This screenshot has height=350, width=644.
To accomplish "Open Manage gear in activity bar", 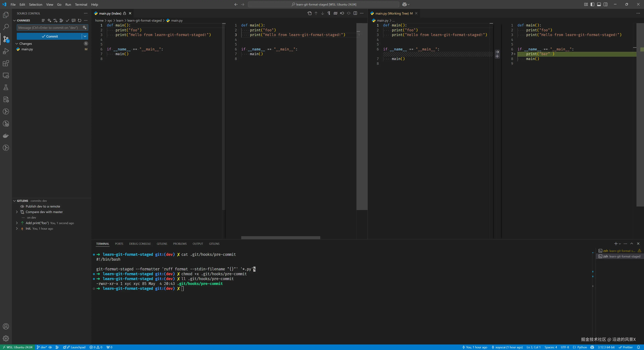I will click(x=6, y=338).
